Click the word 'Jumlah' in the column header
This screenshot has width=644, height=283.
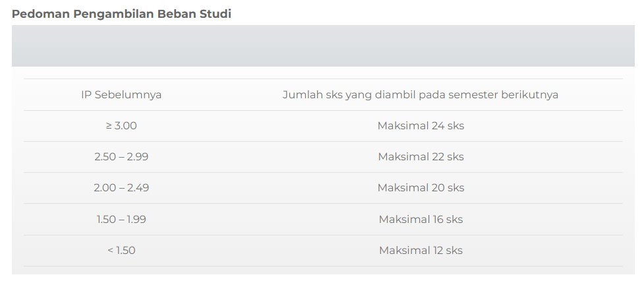(300, 94)
